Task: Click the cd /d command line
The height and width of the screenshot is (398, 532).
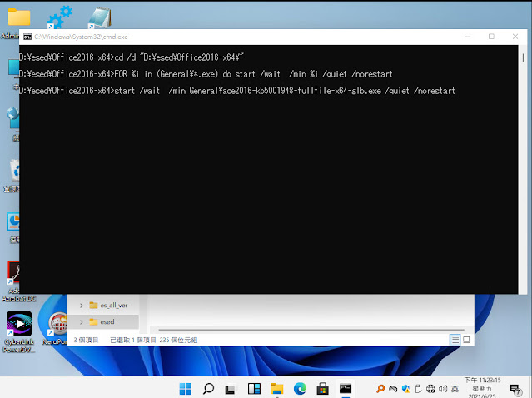Action: 132,57
